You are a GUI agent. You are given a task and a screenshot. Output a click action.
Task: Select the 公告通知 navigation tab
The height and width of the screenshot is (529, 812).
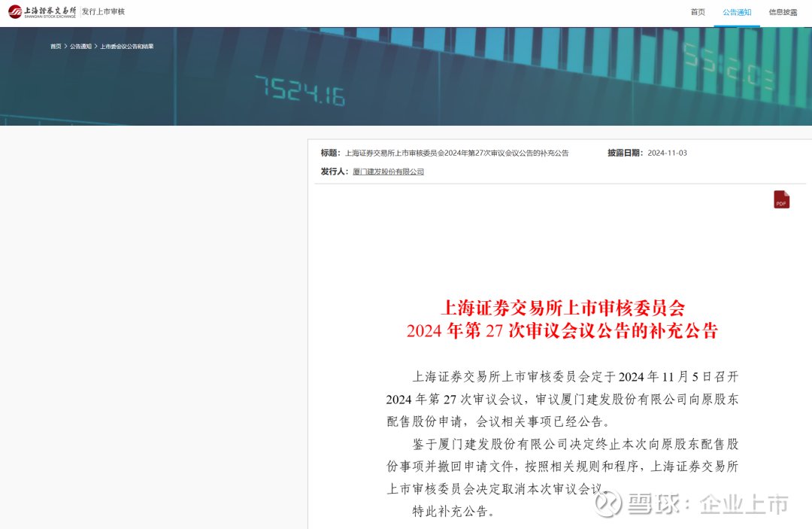[737, 12]
